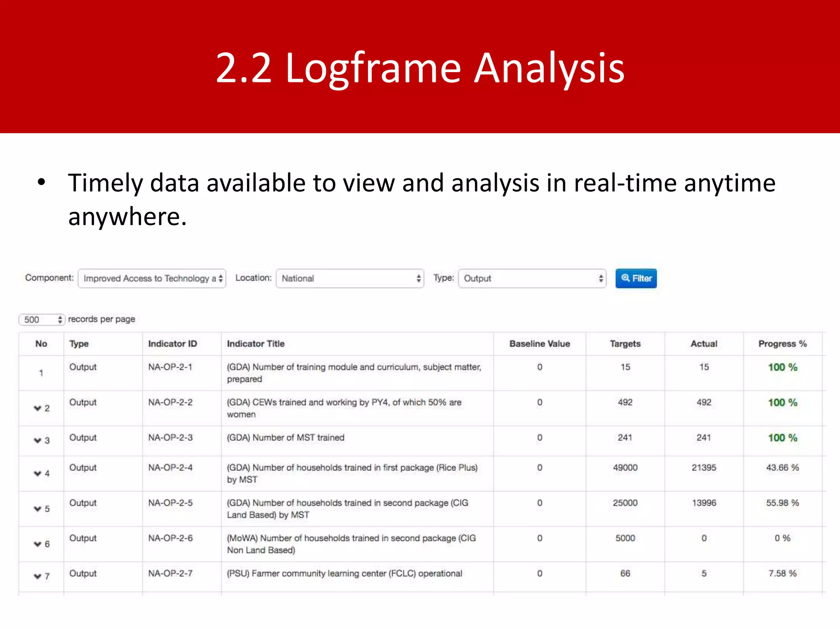
Task: Click the Baseline Value column header
Action: tap(539, 344)
